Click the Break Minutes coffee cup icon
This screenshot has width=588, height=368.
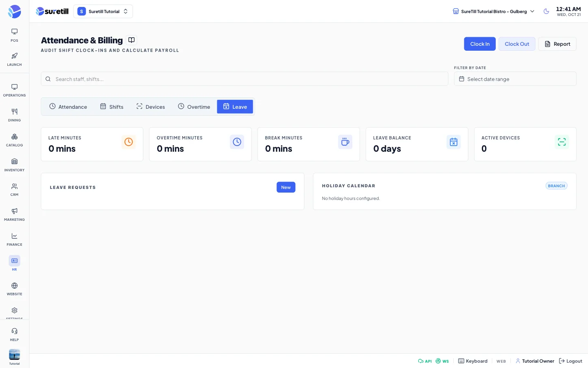coord(345,142)
